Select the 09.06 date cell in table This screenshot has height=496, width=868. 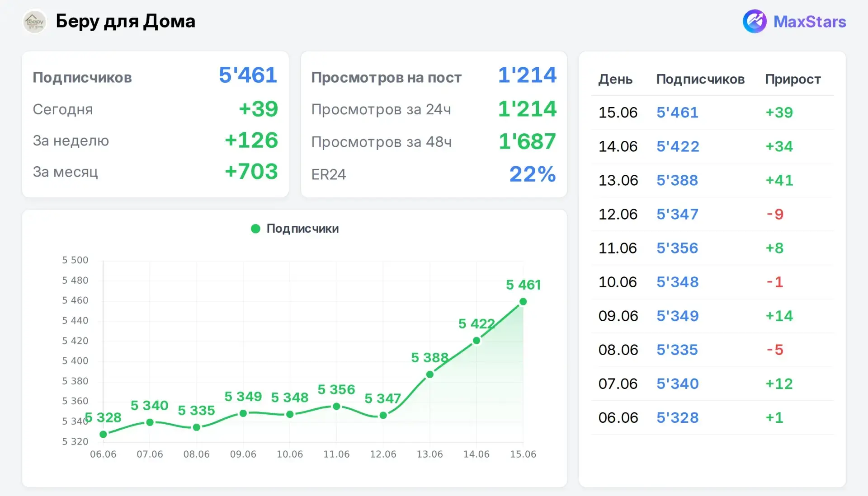click(x=618, y=316)
